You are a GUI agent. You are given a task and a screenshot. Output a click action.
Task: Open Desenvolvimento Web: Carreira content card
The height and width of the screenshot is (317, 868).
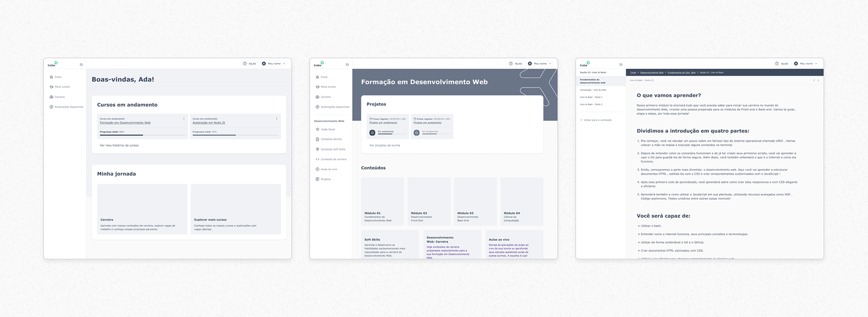coord(452,245)
